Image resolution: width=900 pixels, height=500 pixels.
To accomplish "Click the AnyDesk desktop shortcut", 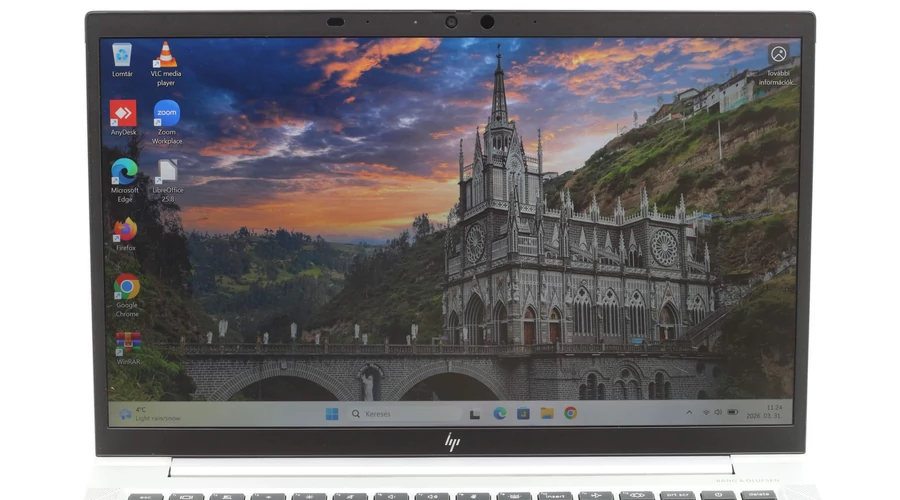I will tap(123, 114).
